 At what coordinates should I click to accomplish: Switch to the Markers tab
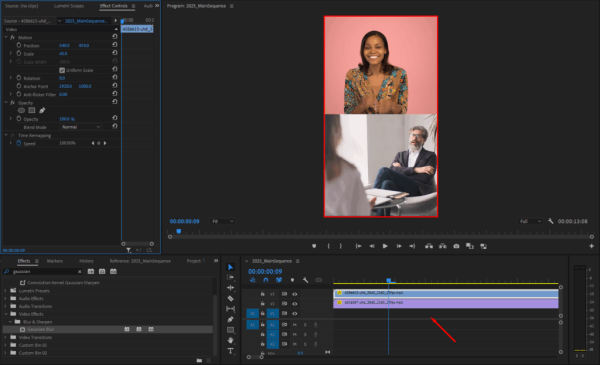[55, 261]
